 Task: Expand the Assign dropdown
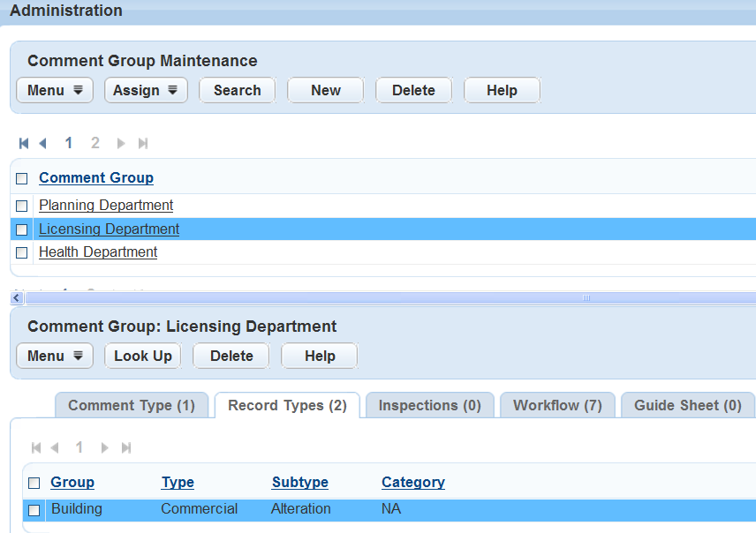point(146,90)
